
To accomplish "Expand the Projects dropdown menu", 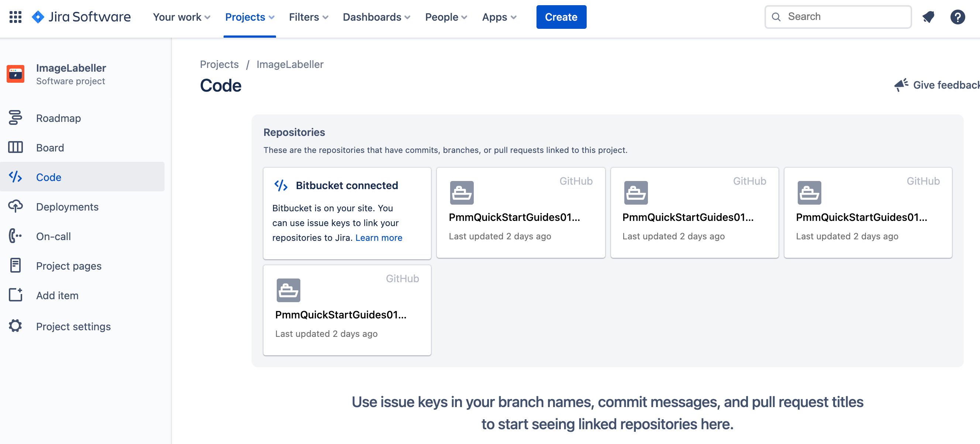I will point(250,17).
